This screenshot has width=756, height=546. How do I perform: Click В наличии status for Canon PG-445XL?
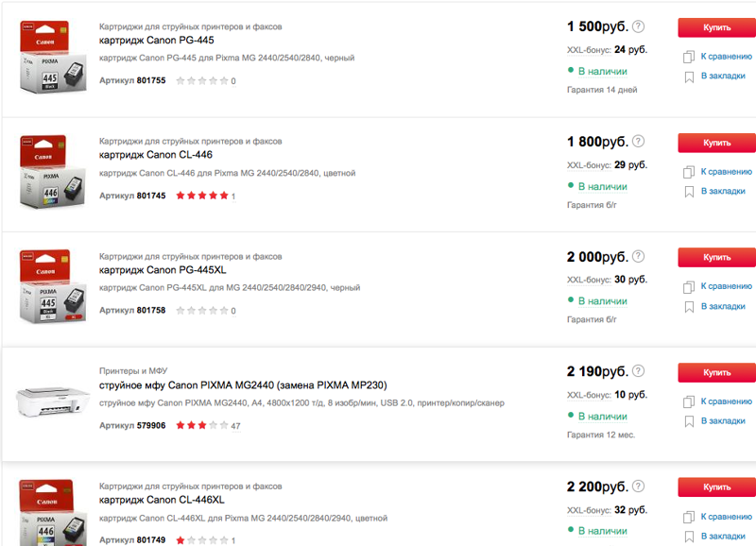pyautogui.click(x=603, y=301)
